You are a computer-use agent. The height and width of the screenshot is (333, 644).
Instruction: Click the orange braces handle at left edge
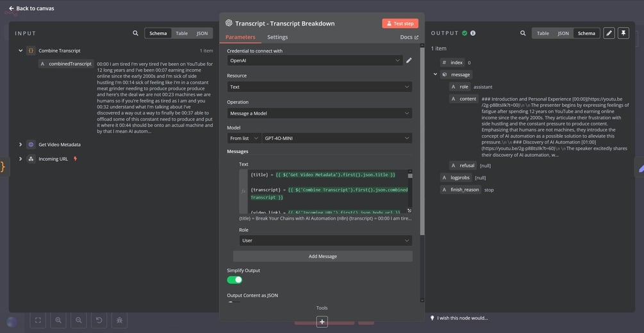3,166
